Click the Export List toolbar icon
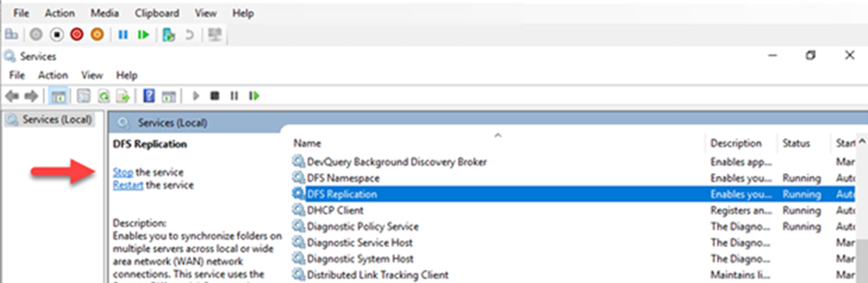 pyautogui.click(x=122, y=96)
